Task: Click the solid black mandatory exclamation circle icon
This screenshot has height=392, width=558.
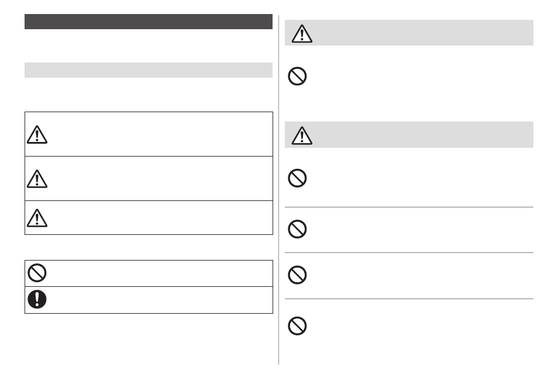Action: click(37, 299)
